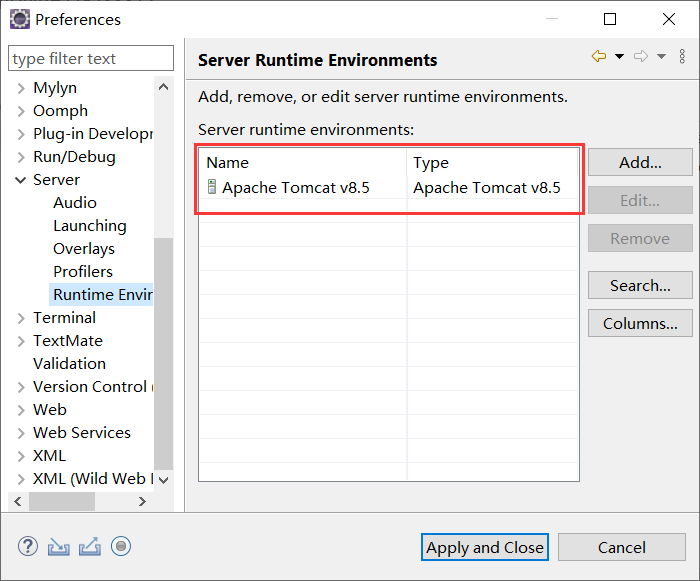Expand the Mylyn tree node

[x=21, y=88]
